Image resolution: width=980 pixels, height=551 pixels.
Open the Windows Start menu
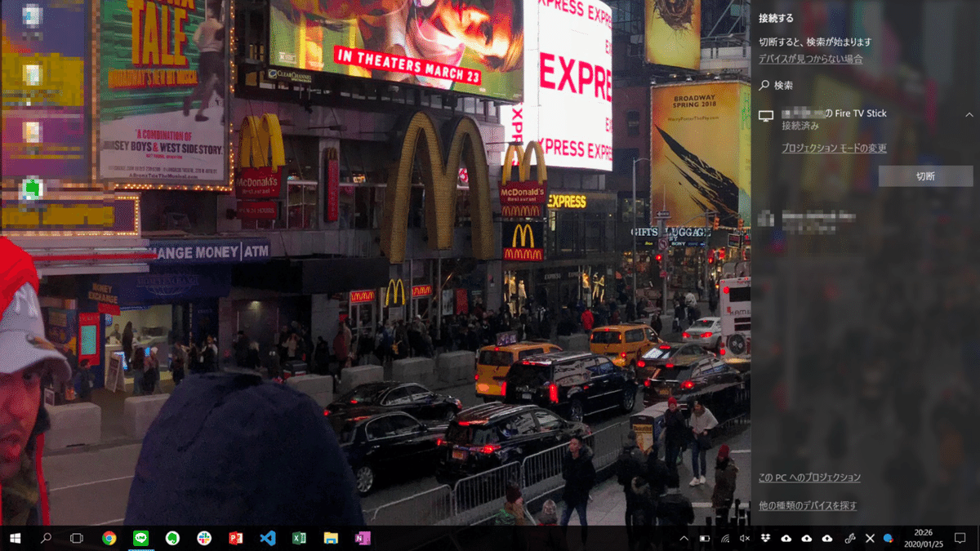[x=16, y=538]
